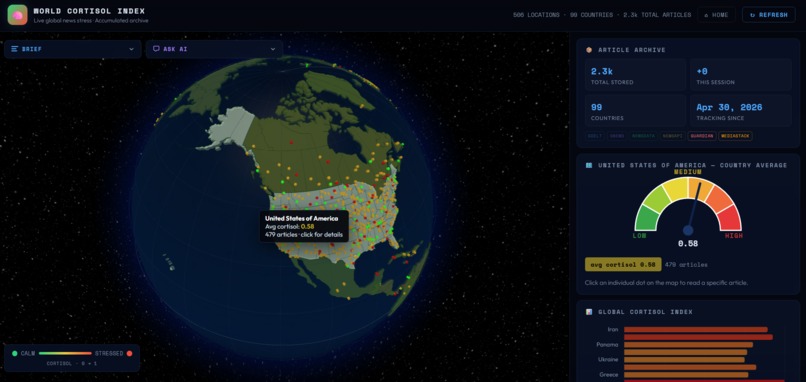The height and width of the screenshot is (382, 806).
Task: Click the LOW label under the gauge
Action: pyautogui.click(x=639, y=235)
